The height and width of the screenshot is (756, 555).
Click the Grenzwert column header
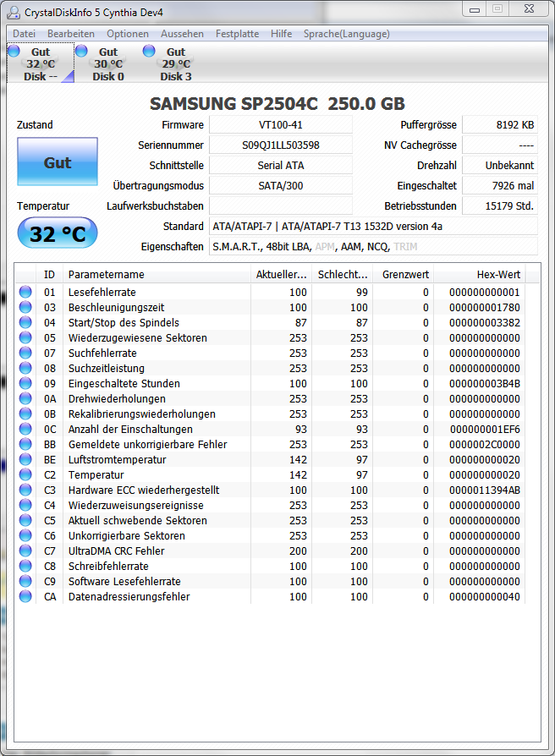click(x=404, y=274)
